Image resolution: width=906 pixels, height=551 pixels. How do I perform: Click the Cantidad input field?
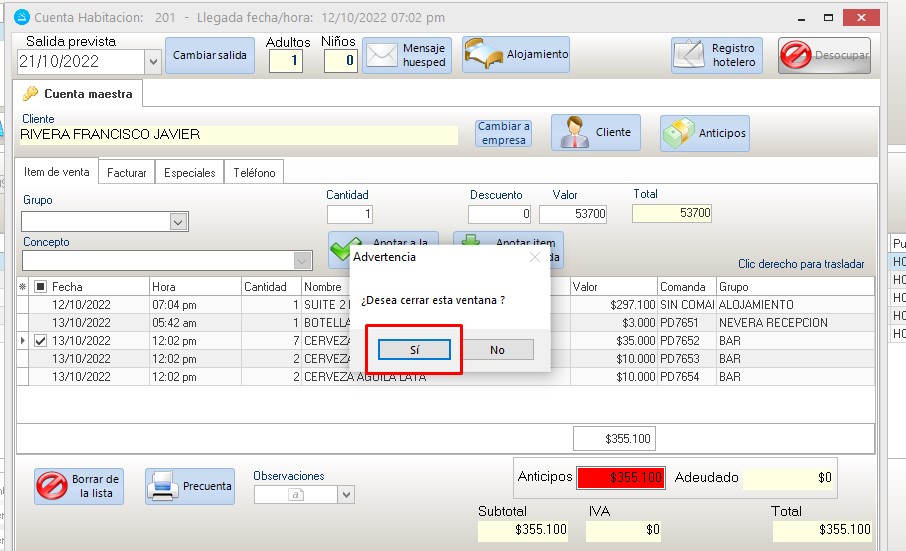350,214
